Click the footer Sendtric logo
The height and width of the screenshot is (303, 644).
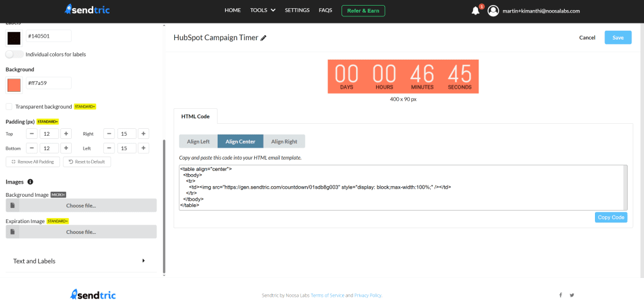pyautogui.click(x=93, y=294)
